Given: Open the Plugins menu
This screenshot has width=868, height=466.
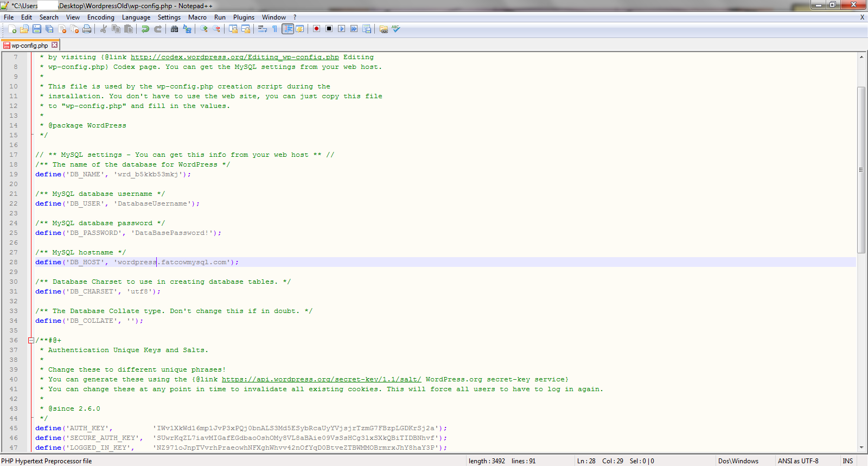Looking at the screenshot, I should tap(244, 17).
